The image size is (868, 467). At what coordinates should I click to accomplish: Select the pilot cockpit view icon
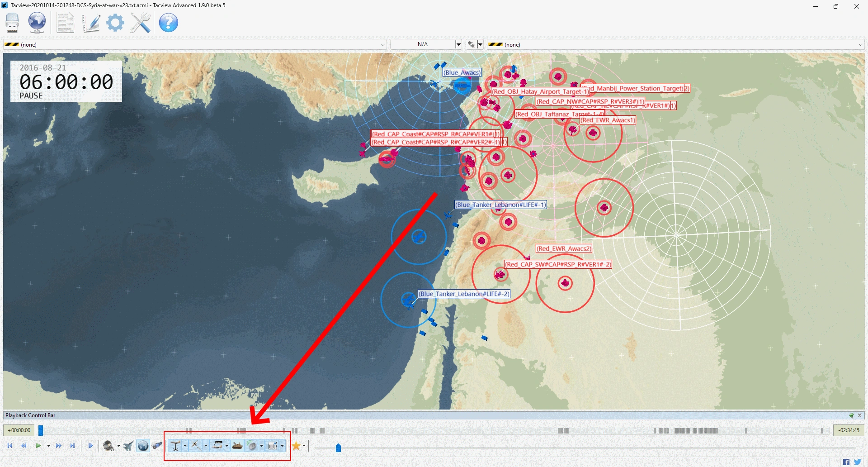[108, 446]
